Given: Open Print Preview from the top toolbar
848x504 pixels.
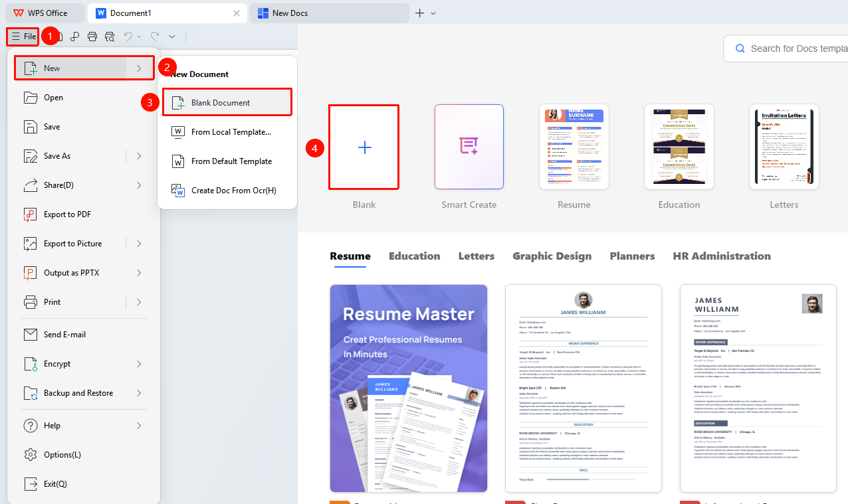Looking at the screenshot, I should pyautogui.click(x=110, y=37).
